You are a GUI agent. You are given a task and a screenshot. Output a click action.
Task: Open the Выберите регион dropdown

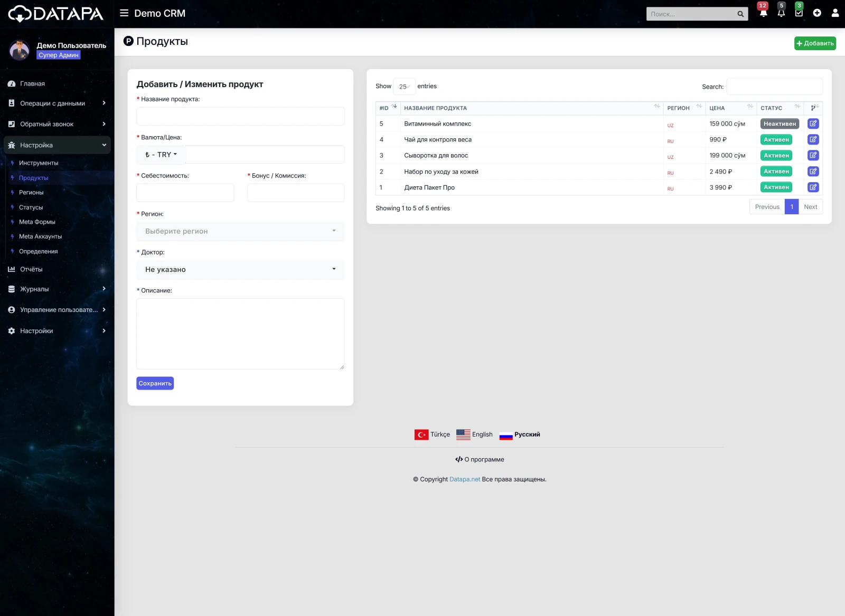(240, 231)
